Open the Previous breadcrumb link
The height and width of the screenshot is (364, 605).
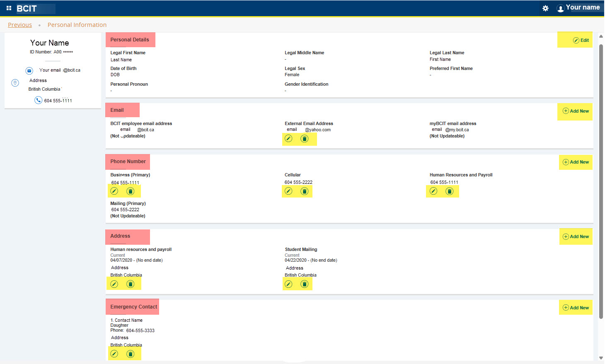point(19,24)
